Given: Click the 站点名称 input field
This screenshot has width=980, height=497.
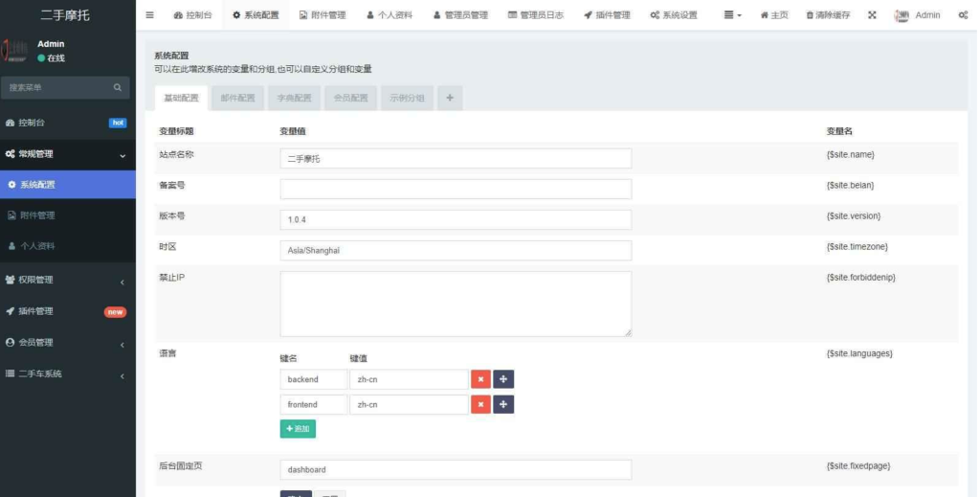Looking at the screenshot, I should [456, 159].
